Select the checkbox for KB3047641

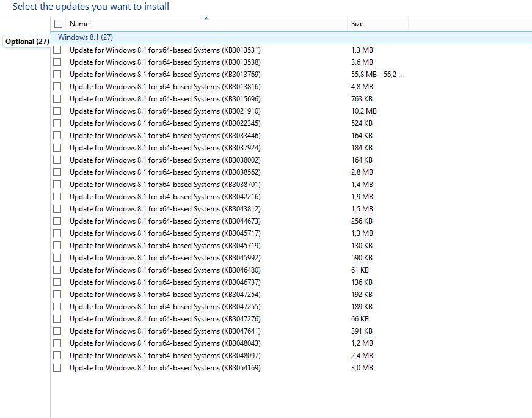tap(57, 331)
